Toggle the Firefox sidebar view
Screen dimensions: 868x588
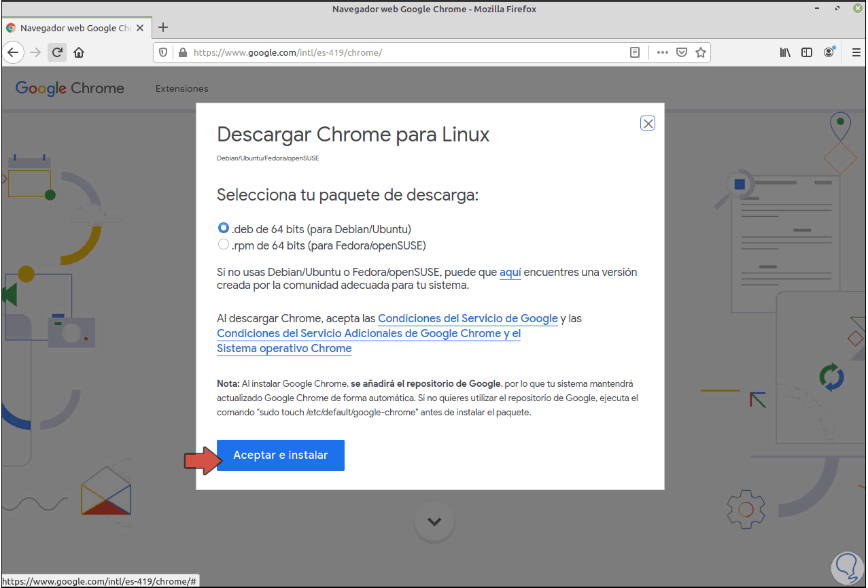pyautogui.click(x=807, y=52)
